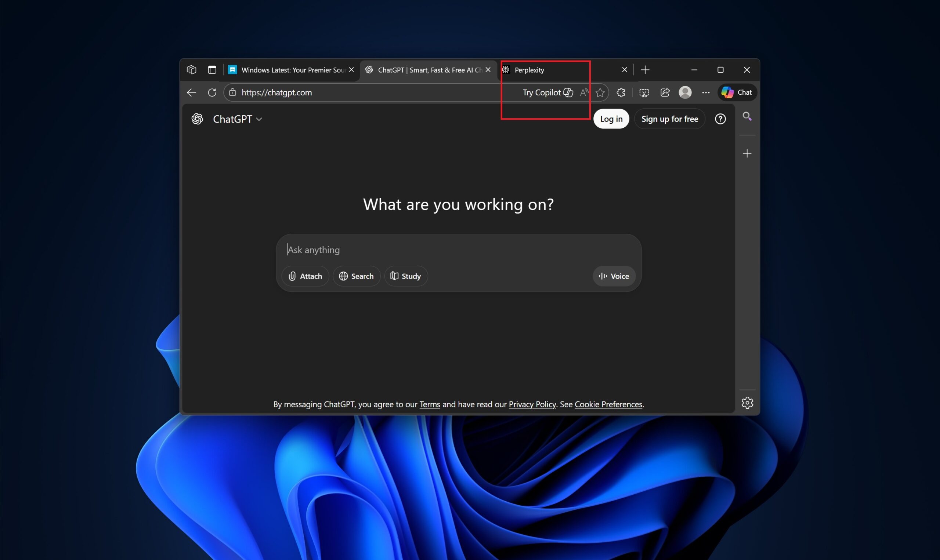
Task: Open ChatGPT Study mode
Action: 405,276
